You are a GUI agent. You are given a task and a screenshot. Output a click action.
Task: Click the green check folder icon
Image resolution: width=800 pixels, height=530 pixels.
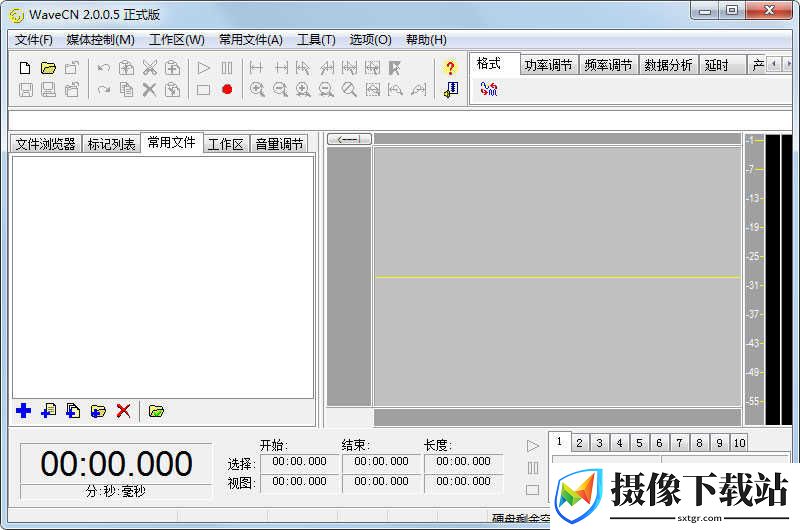(156, 411)
